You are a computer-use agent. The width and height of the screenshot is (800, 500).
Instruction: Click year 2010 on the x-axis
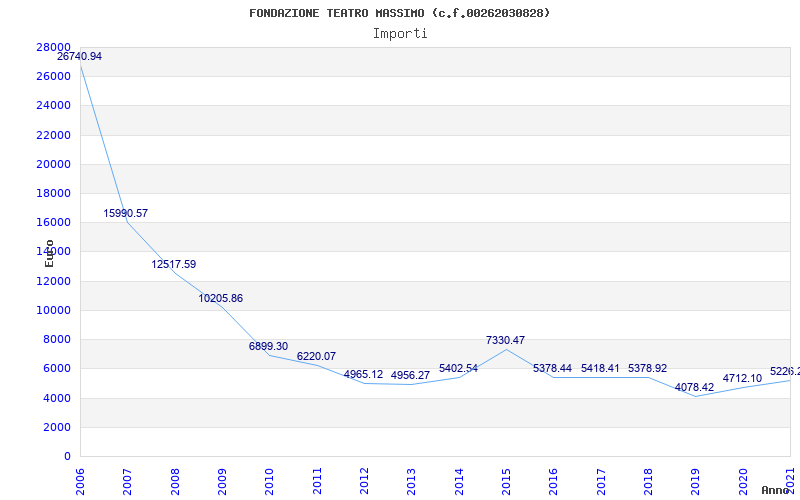[x=269, y=481]
